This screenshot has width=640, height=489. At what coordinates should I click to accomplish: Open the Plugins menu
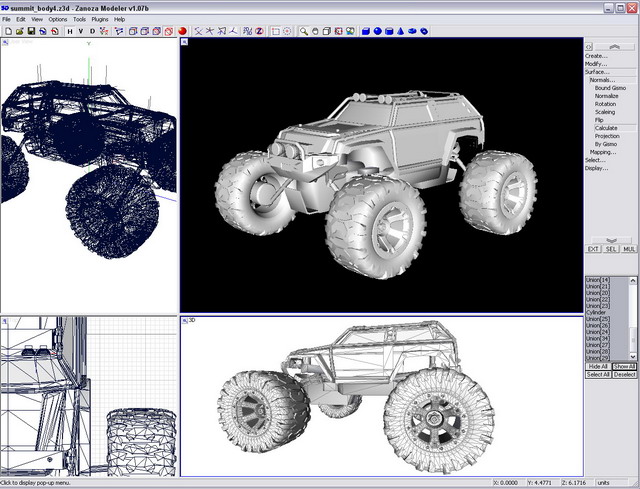click(x=100, y=19)
